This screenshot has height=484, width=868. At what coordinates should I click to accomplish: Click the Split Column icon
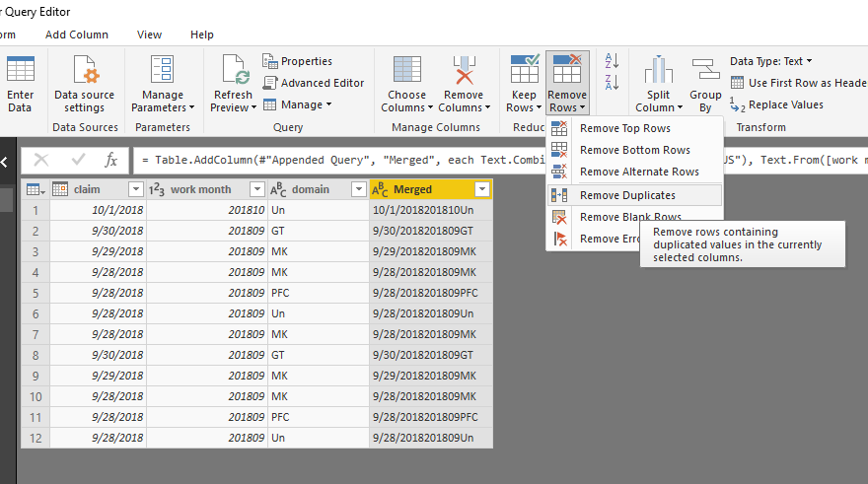(658, 69)
